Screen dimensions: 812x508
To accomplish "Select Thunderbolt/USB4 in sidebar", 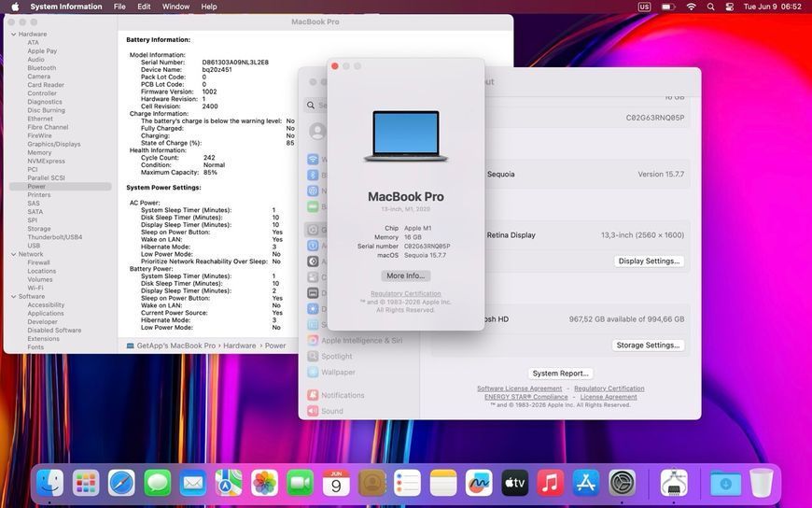I will click(55, 237).
